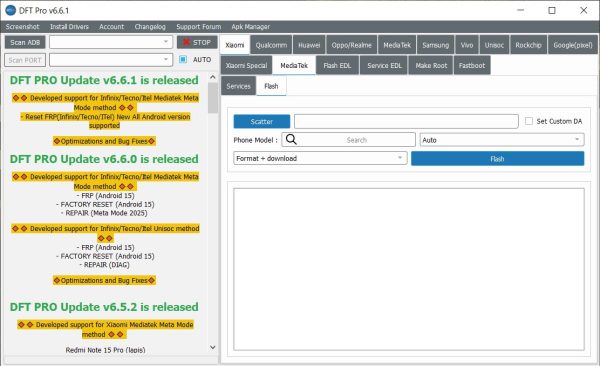Open the Service EDL sub-tab
Viewport: 600px width, 366px height.
pos(384,65)
